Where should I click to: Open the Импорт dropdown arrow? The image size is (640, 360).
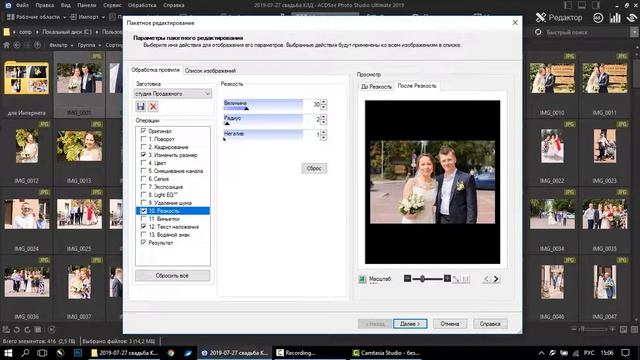pos(103,18)
